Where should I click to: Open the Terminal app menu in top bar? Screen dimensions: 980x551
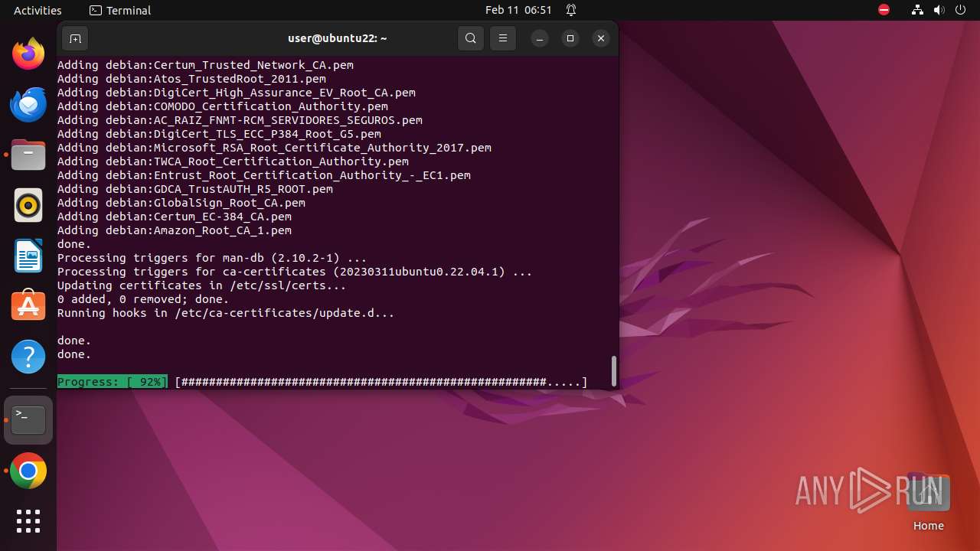pyautogui.click(x=120, y=10)
